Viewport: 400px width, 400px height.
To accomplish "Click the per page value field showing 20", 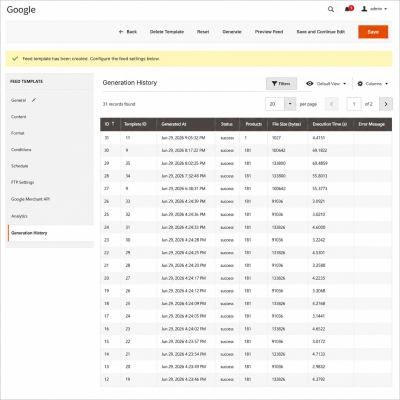I will (275, 104).
